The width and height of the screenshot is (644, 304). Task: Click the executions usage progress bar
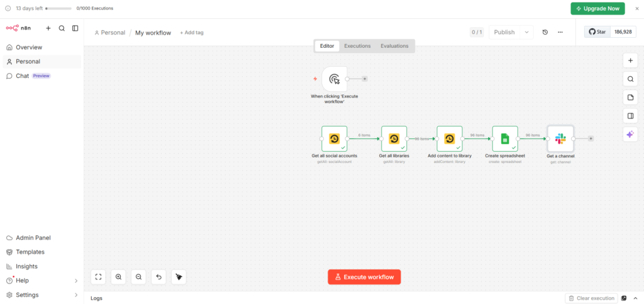58,8
